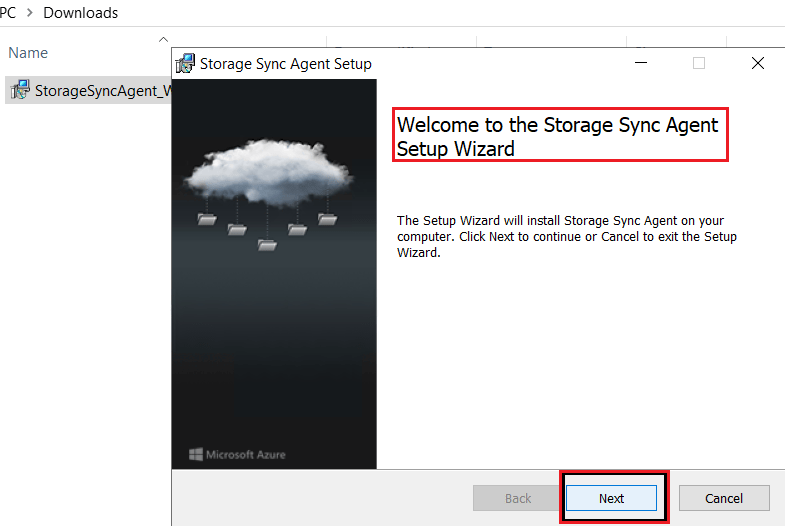
Task: Click the StorageSyncAgent file's installer icon
Action: pos(21,90)
